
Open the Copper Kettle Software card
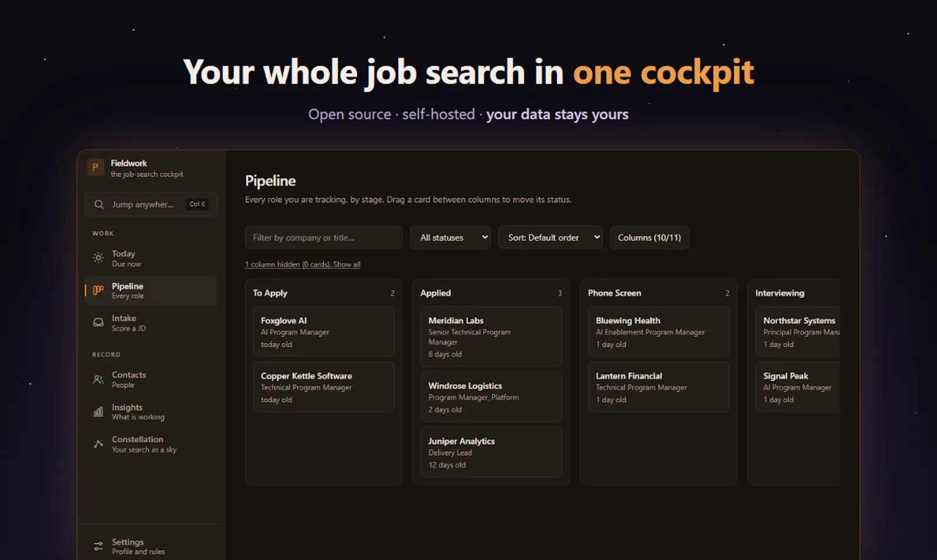click(324, 387)
